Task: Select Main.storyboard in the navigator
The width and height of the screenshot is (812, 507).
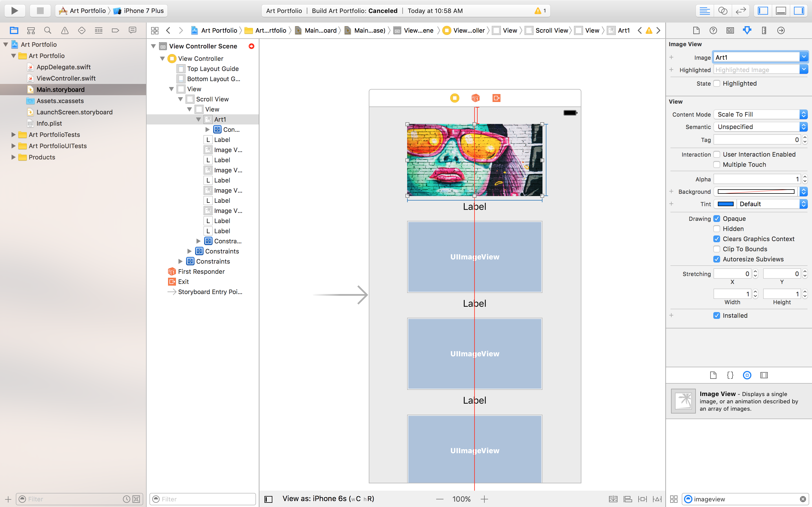Action: (60, 90)
